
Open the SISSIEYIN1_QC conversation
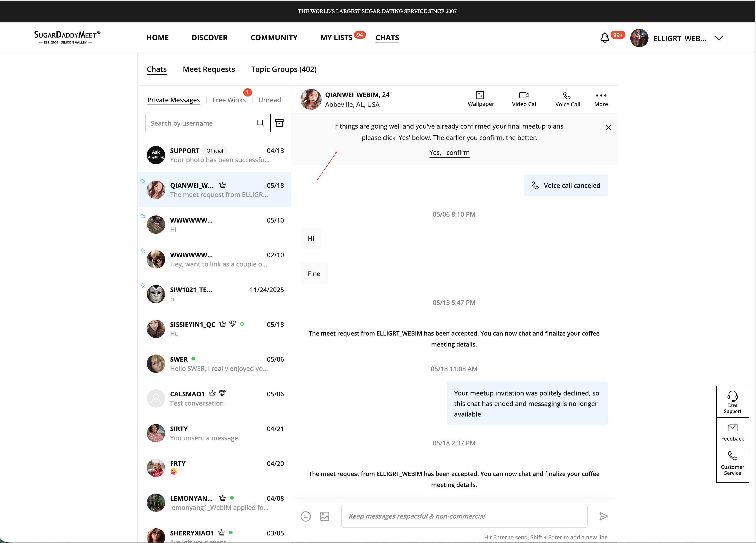point(214,329)
